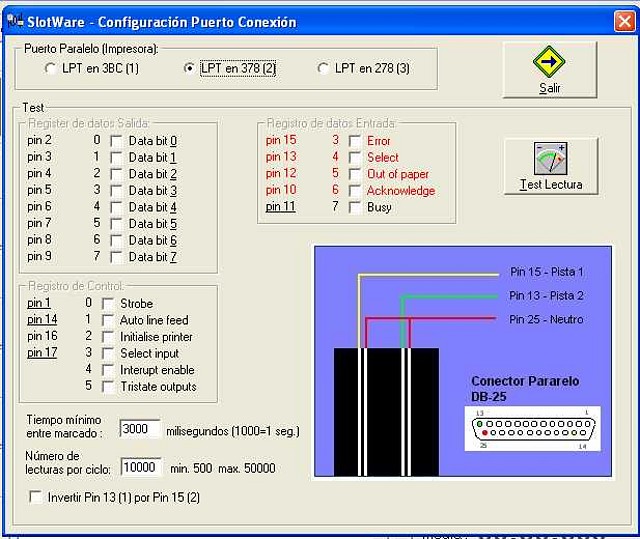The height and width of the screenshot is (539, 640).
Task: Click the underlined pin 14 label
Action: [42, 319]
